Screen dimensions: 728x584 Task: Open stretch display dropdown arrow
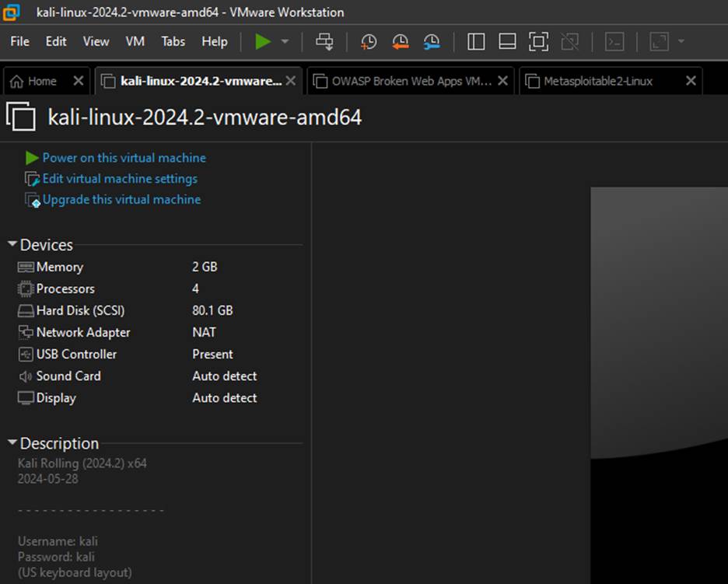pos(681,41)
